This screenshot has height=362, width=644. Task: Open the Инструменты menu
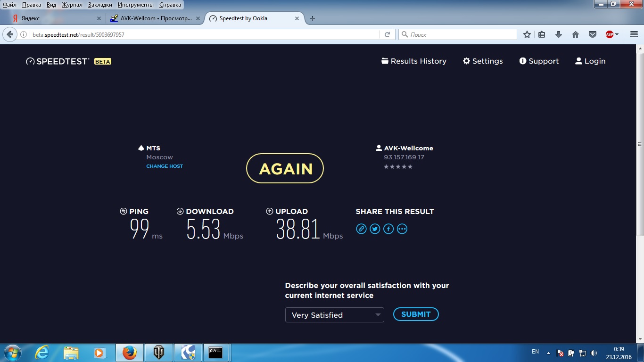pos(136,5)
